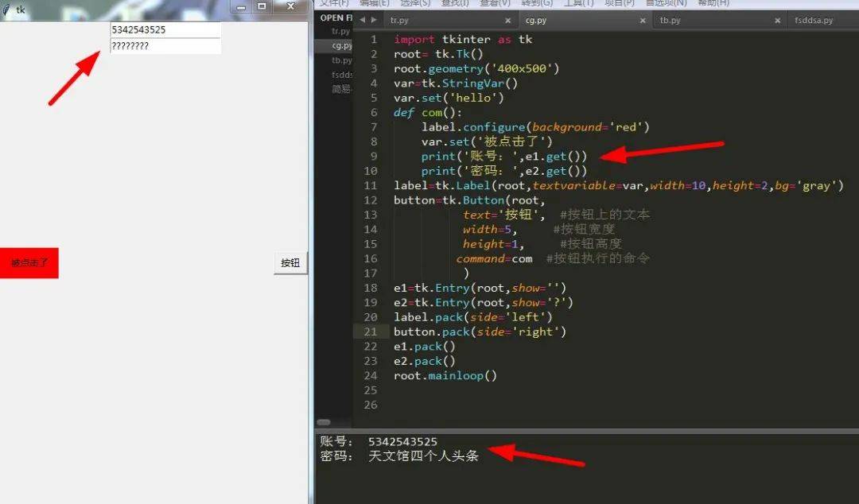Open the 简易 file in the sidebar
The width and height of the screenshot is (859, 504).
coord(341,89)
